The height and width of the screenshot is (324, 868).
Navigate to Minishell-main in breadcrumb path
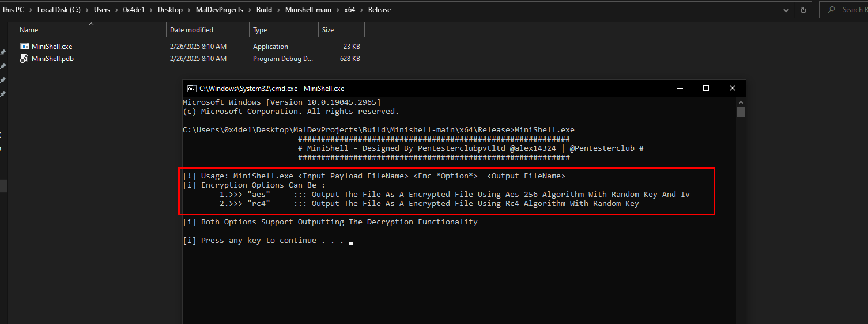(308, 10)
